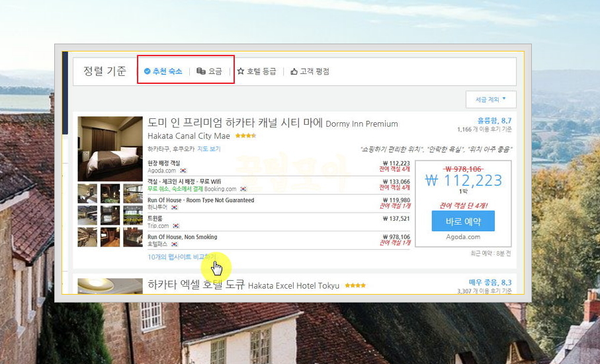Screen dimensions: 600x364
Task: Open the Hakata Excel Hotel Tokyu photo thumbnail
Action: [110, 285]
